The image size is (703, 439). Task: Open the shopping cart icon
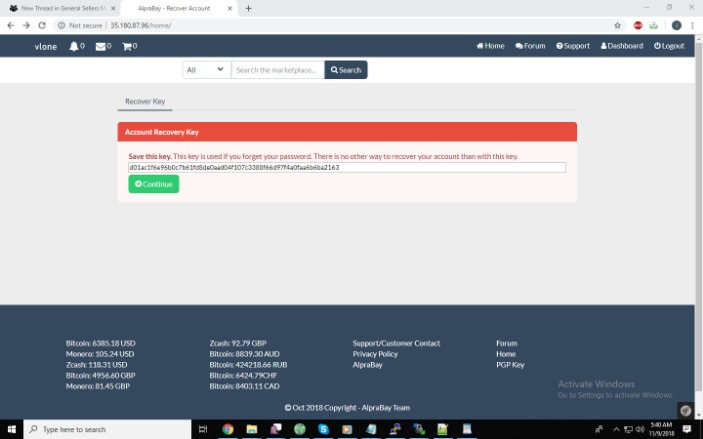point(127,46)
